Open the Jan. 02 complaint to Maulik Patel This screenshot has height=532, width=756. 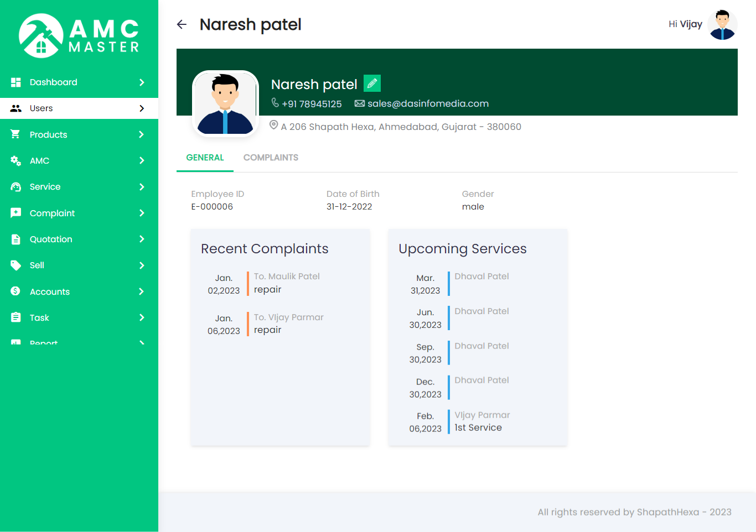pos(287,283)
